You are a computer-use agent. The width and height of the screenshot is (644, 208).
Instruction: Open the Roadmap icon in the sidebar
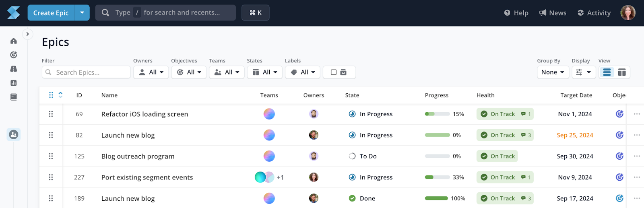14,69
